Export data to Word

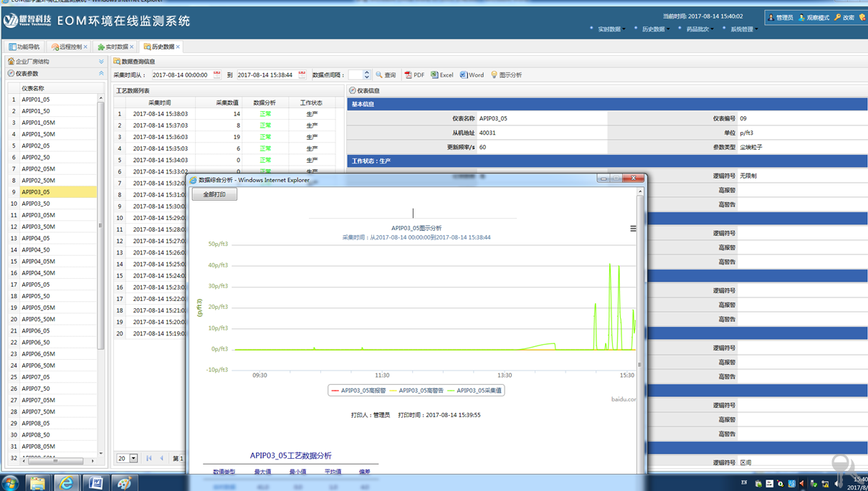[x=464, y=75]
